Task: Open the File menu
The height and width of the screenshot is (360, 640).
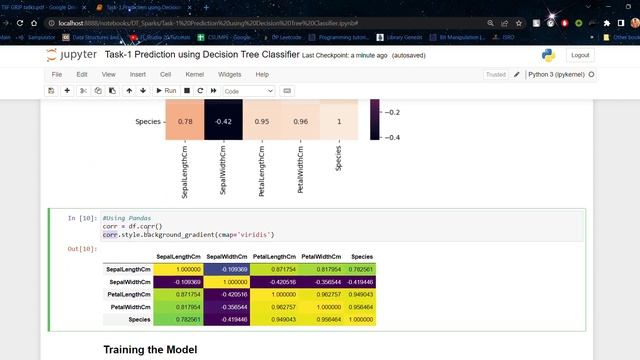Action: click(x=57, y=75)
